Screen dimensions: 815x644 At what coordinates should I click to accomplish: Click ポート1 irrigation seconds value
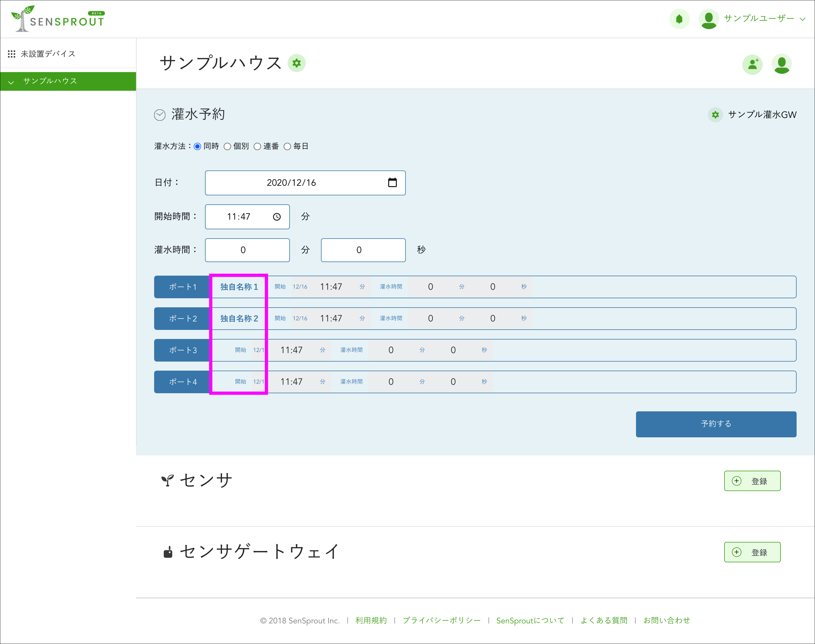(x=493, y=287)
